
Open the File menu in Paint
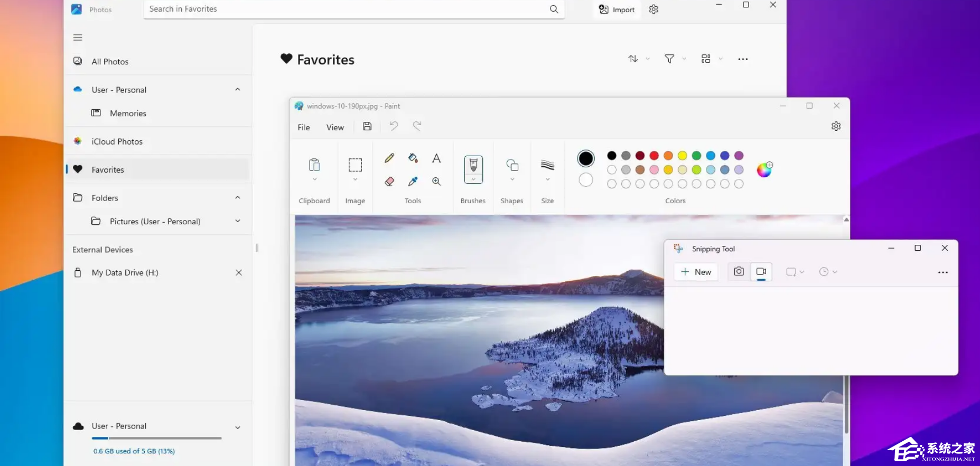304,127
